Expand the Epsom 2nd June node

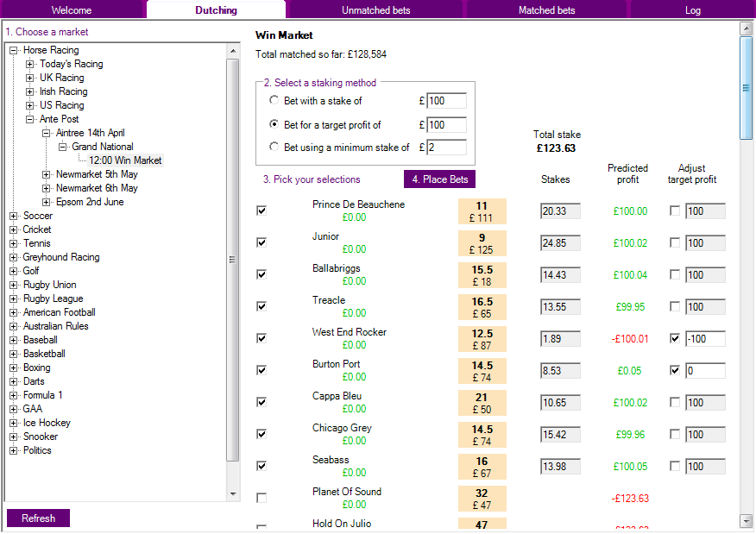tap(47, 202)
